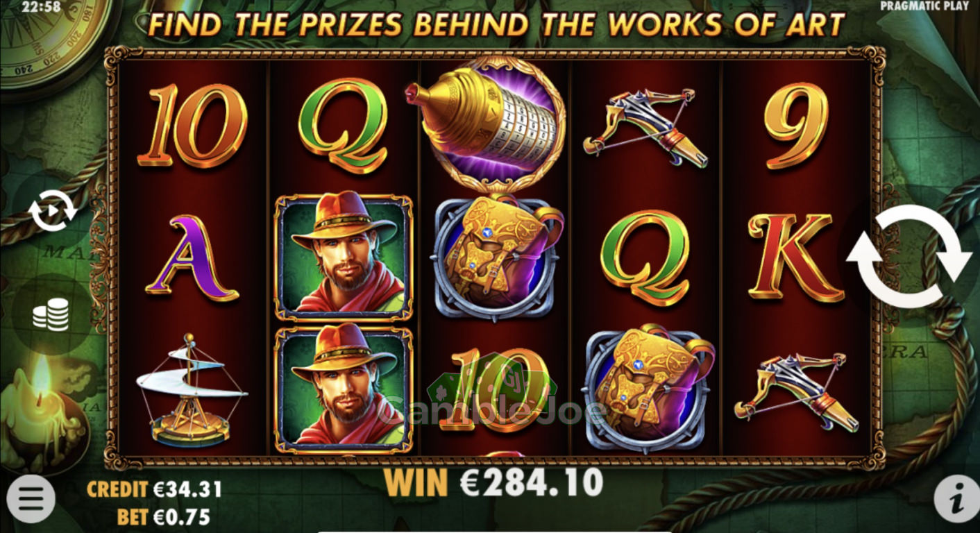Click the upper explorer portrait symbol
Viewport: 980px width, 533px height.
344,256
